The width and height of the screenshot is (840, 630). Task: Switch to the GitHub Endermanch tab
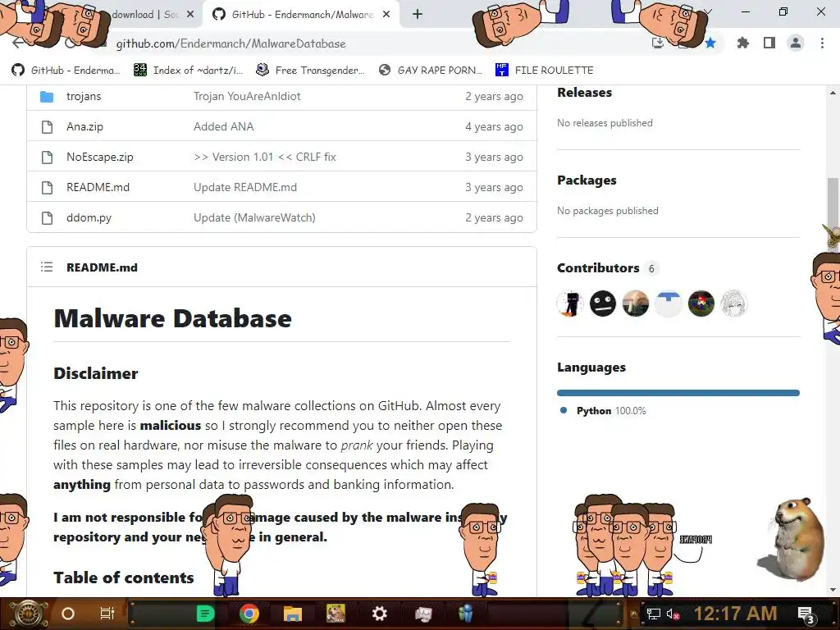303,15
